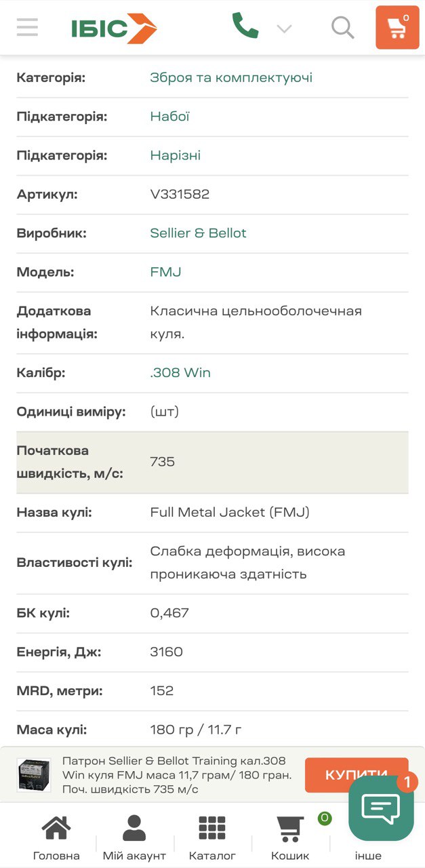Go to Головна home tab

coord(56,837)
